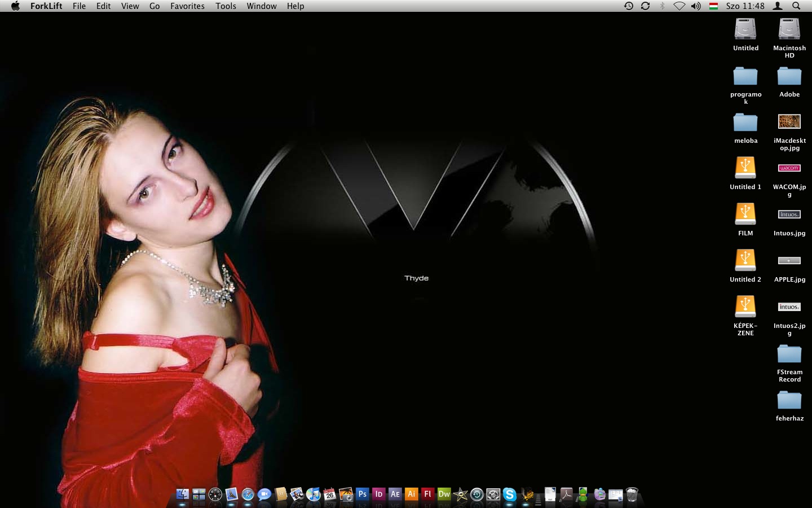Viewport: 812px width, 508px height.
Task: Open the View menu
Action: click(130, 6)
